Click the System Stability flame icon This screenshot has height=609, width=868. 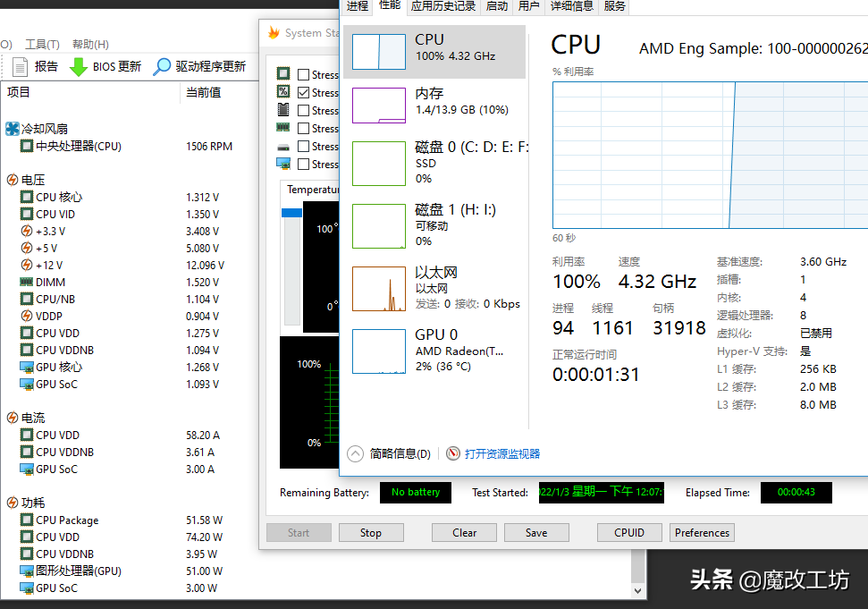[x=274, y=33]
